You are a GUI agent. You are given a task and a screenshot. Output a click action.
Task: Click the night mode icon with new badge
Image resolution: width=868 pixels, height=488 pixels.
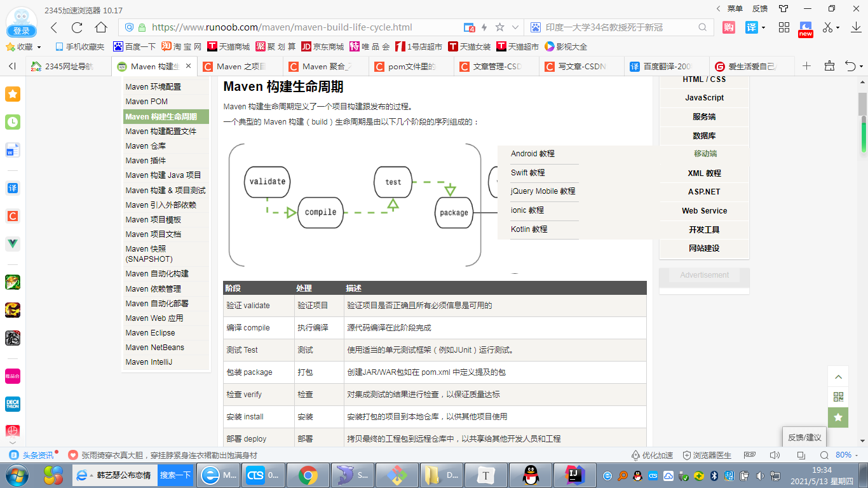(x=805, y=27)
